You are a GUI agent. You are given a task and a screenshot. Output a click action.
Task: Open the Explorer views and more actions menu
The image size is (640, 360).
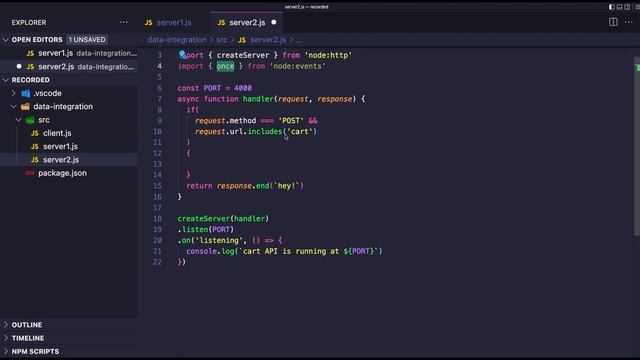coord(123,22)
